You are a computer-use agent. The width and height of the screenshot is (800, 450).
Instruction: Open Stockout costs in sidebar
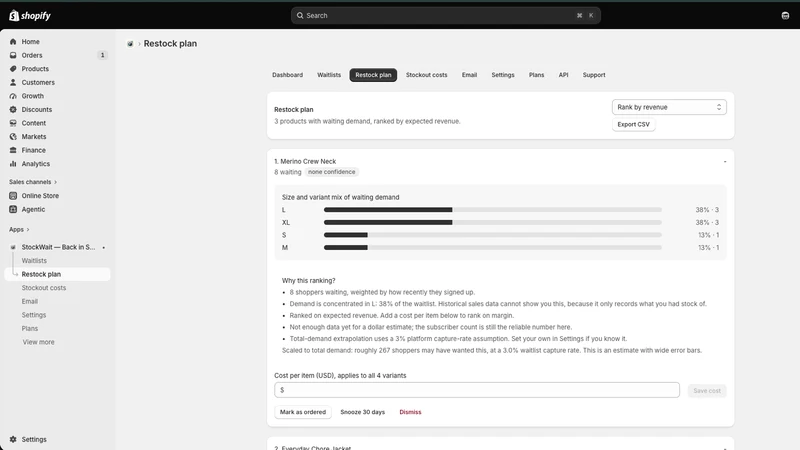pyautogui.click(x=44, y=288)
